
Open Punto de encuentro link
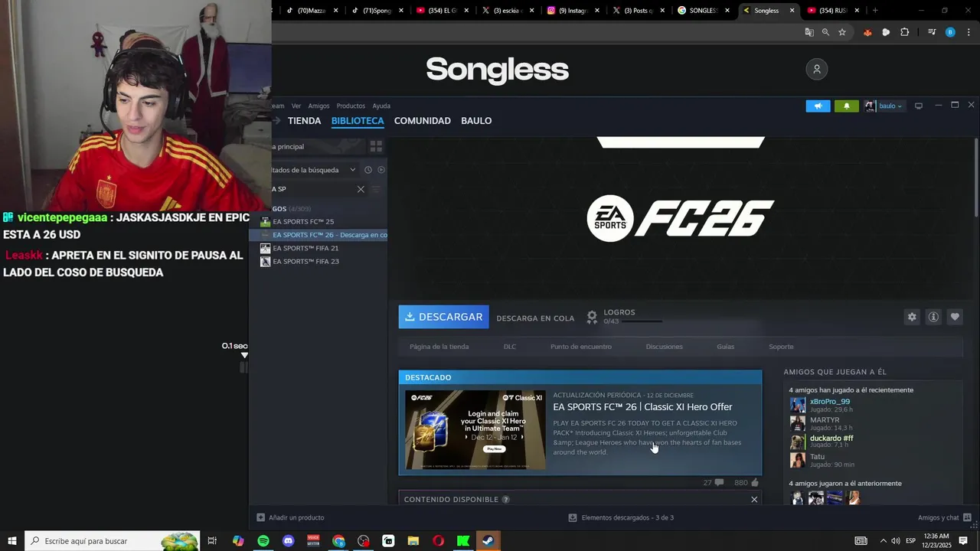581,347
